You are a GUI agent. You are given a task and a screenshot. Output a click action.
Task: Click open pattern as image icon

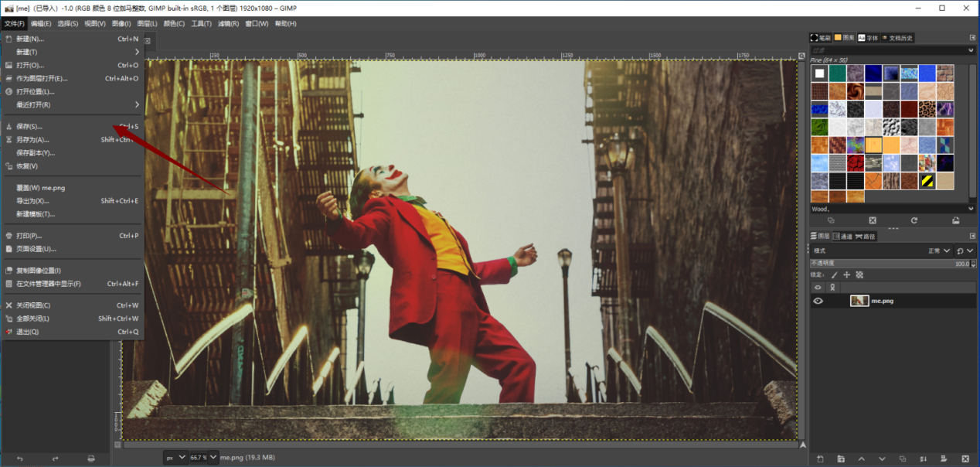pyautogui.click(x=955, y=220)
